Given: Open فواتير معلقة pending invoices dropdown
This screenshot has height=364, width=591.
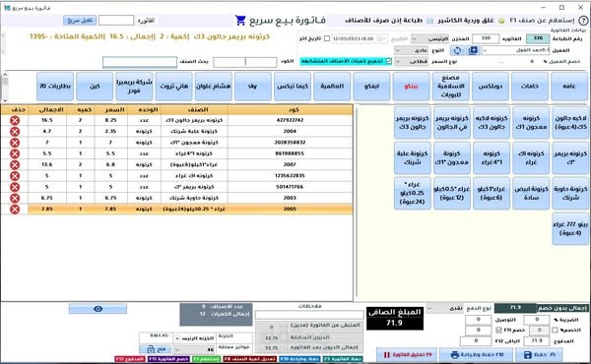Looking at the screenshot, I should click(177, 349).
